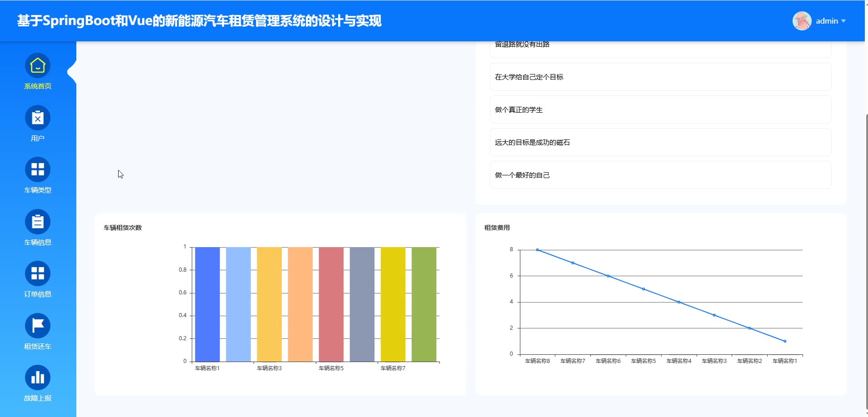
Task: Click the line point at 车辆名称8
Action: pos(537,250)
